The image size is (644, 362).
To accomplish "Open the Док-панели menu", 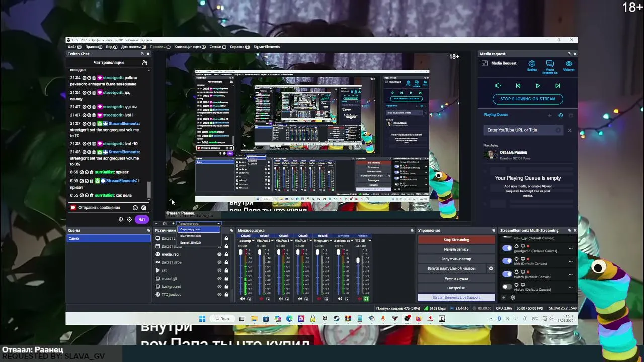I will [133, 47].
